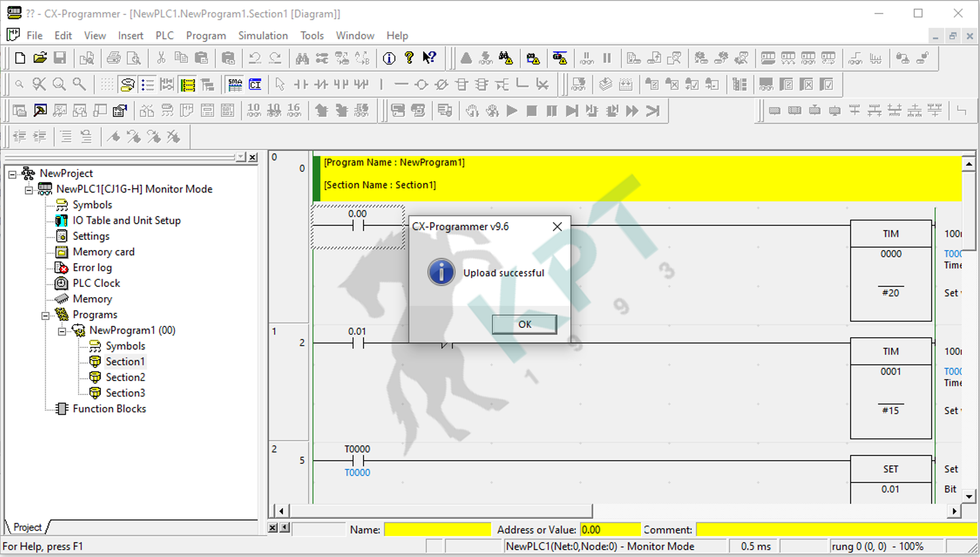980x557 pixels.
Task: Click the Find binoculars icon
Action: (x=302, y=58)
